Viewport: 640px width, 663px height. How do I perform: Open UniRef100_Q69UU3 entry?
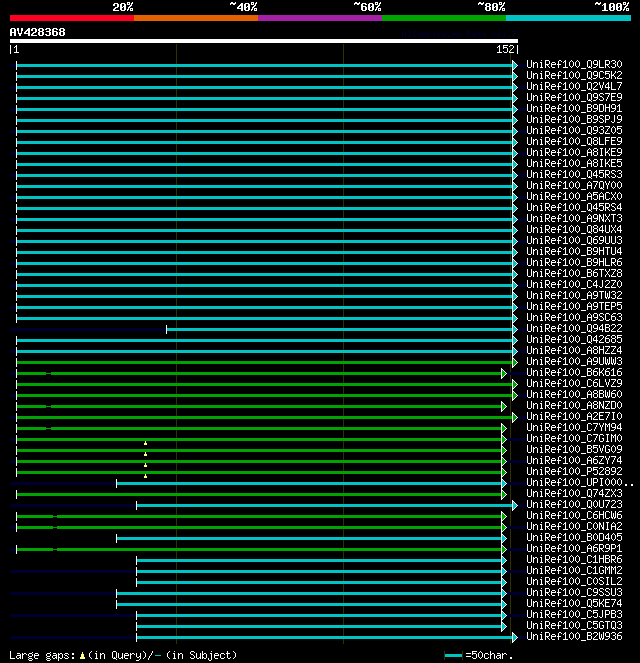(574, 241)
